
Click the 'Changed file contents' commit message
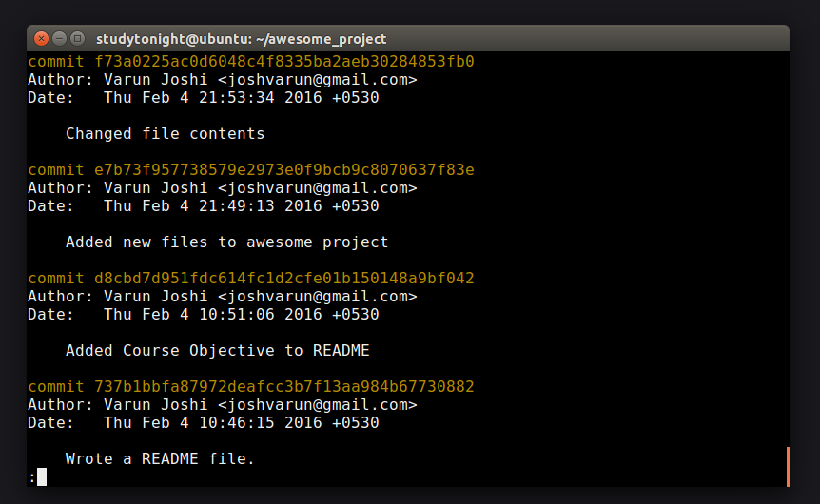click(x=166, y=134)
